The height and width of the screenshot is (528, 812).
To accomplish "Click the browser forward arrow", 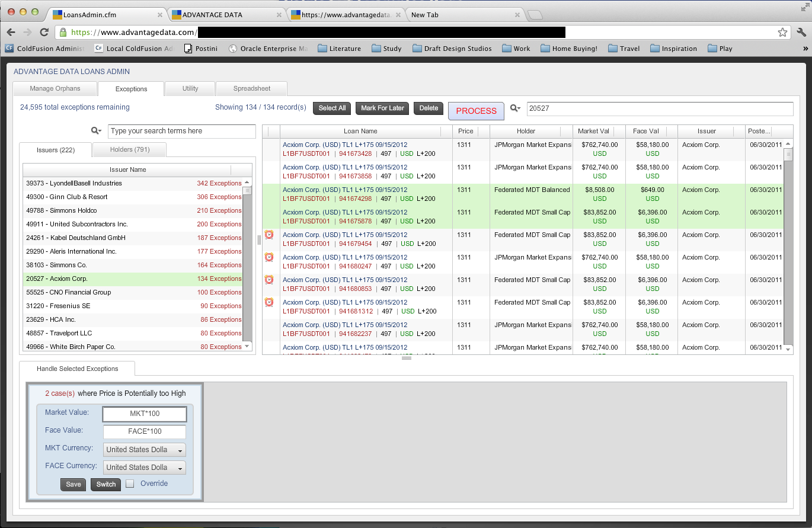I will (27, 32).
